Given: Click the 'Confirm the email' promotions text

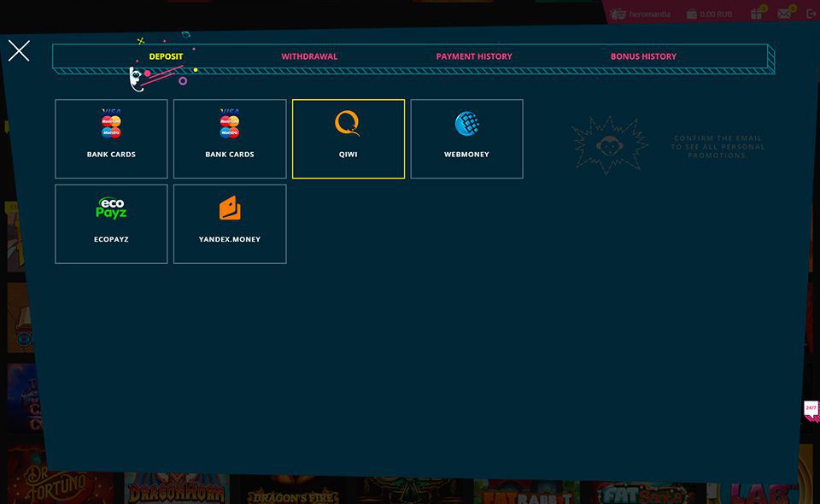Looking at the screenshot, I should click(x=717, y=147).
